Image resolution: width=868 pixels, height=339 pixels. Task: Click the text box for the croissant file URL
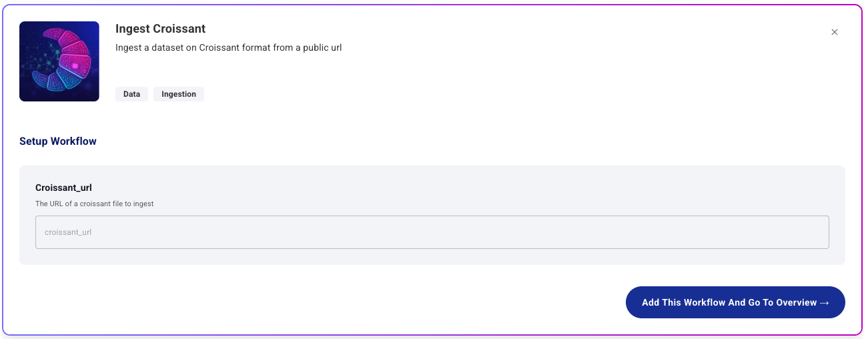(x=432, y=232)
